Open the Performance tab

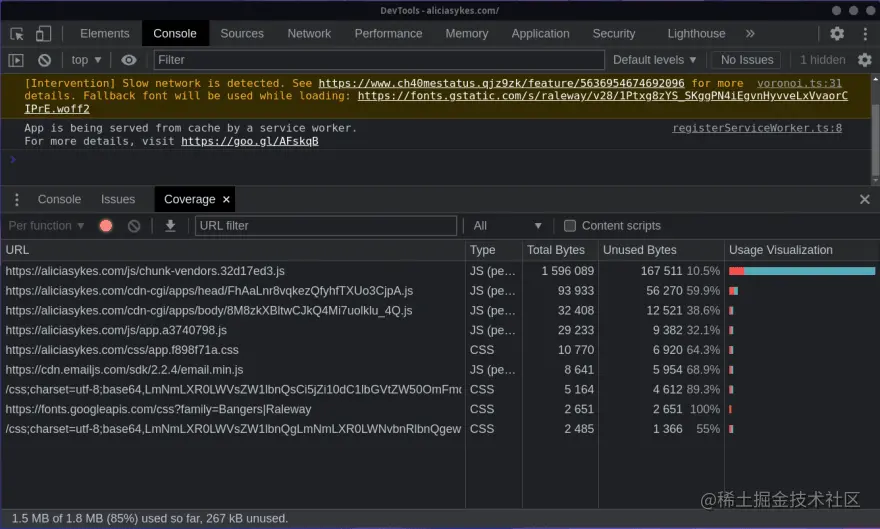coord(388,34)
